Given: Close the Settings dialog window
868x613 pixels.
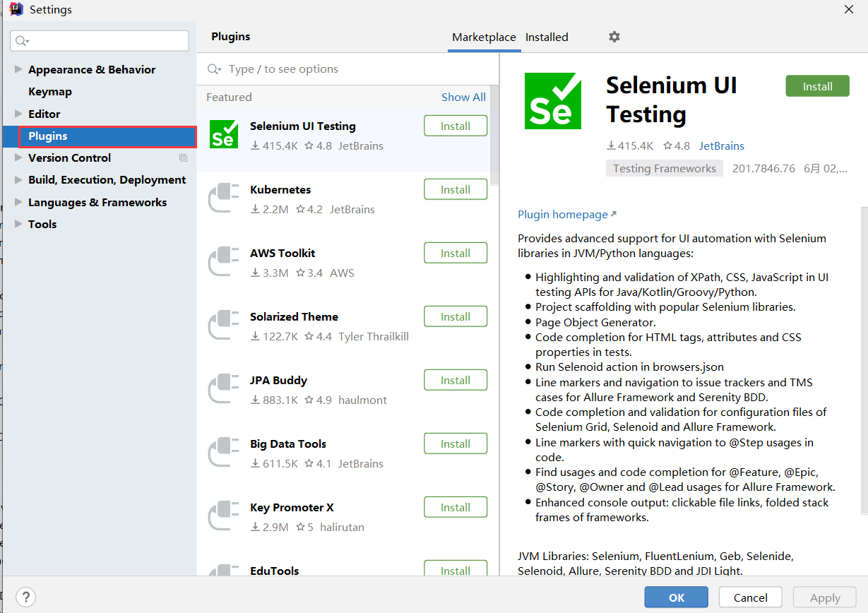Looking at the screenshot, I should (x=849, y=9).
